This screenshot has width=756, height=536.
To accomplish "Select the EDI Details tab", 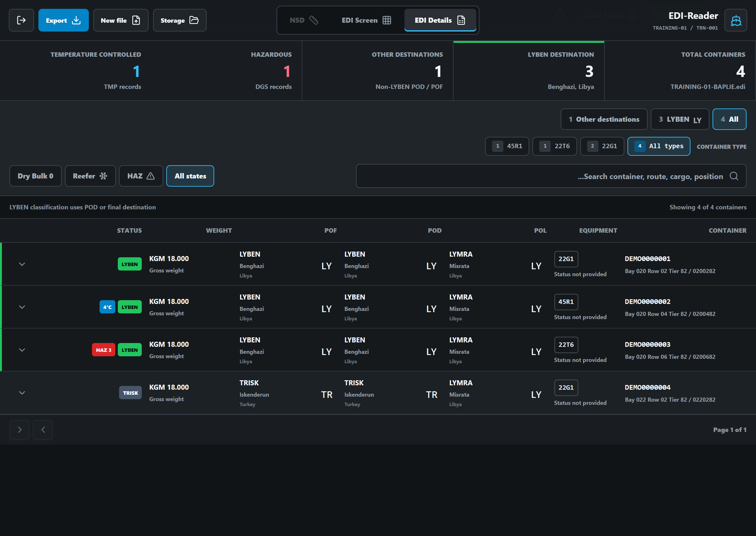I will click(x=440, y=20).
